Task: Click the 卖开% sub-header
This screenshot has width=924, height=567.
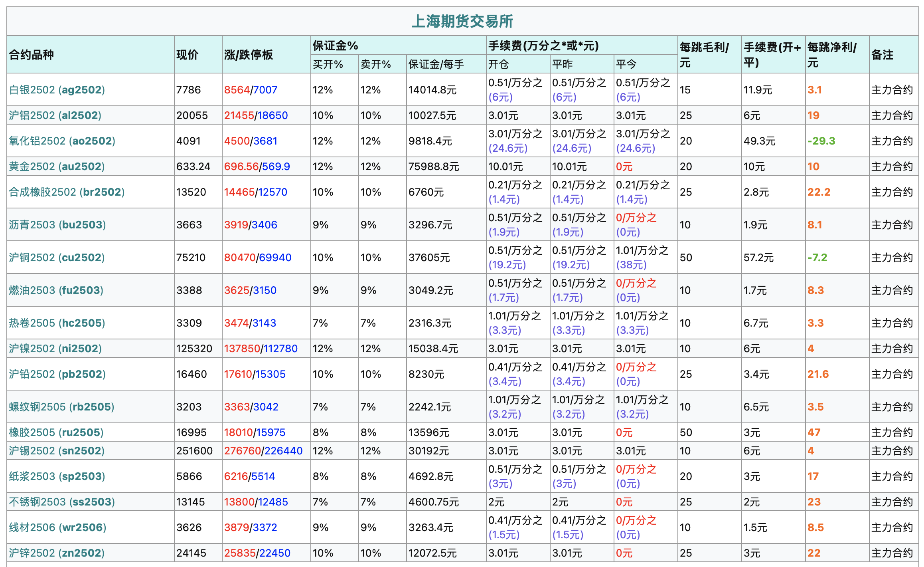Action: click(376, 64)
